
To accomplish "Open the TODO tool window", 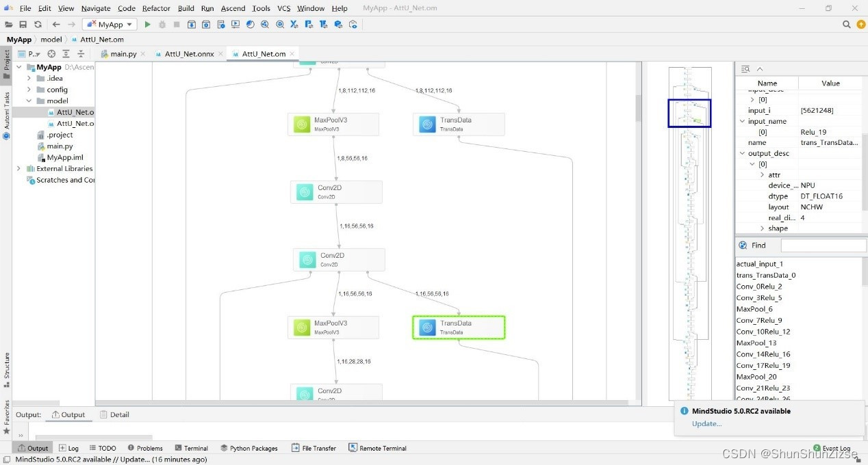I will click(x=103, y=449).
